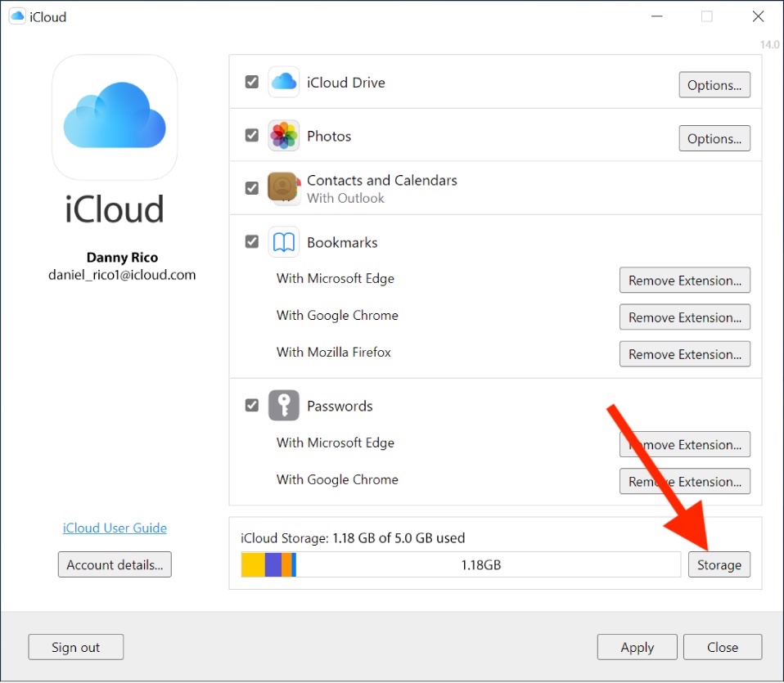Click the Photos app icon
This screenshot has height=683, width=784.
[x=283, y=136]
